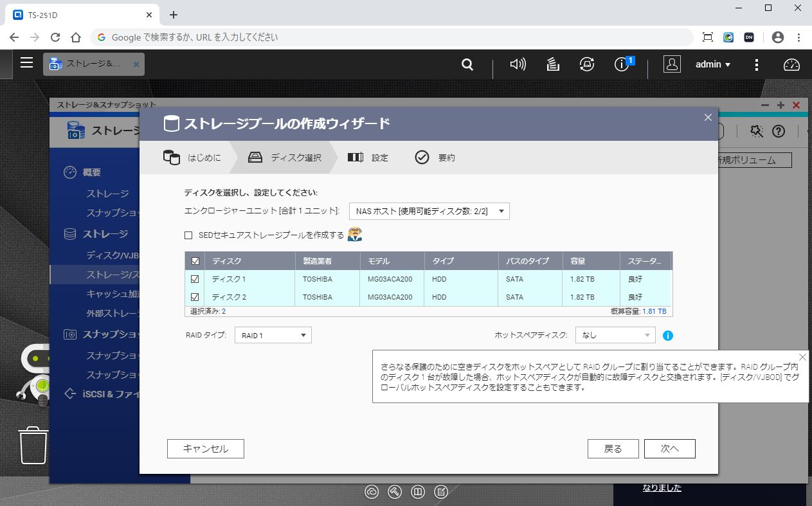The height and width of the screenshot is (506, 812).
Task: Open notifications info icon with badge
Action: (x=622, y=64)
